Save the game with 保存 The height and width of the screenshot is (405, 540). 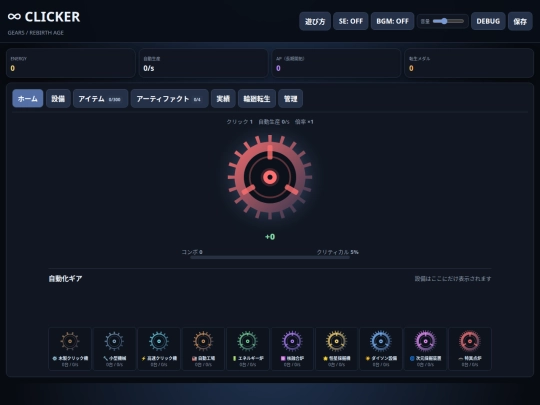point(520,21)
